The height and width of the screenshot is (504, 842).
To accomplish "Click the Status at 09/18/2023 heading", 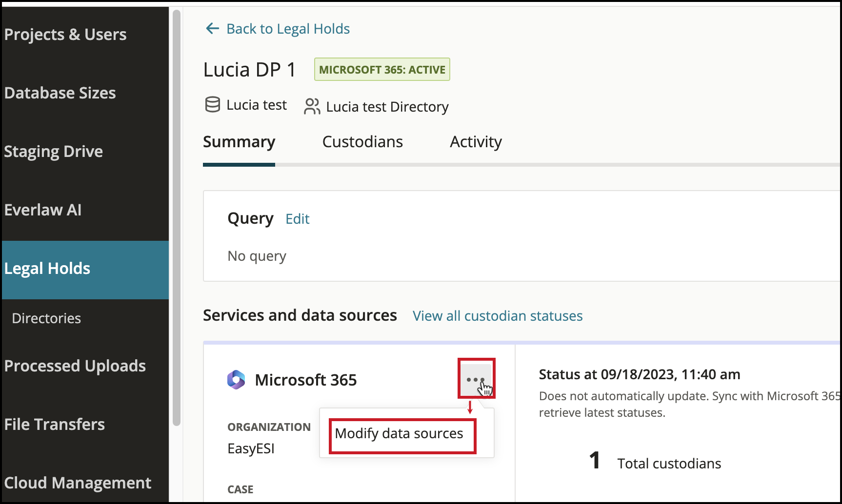I will click(x=640, y=374).
